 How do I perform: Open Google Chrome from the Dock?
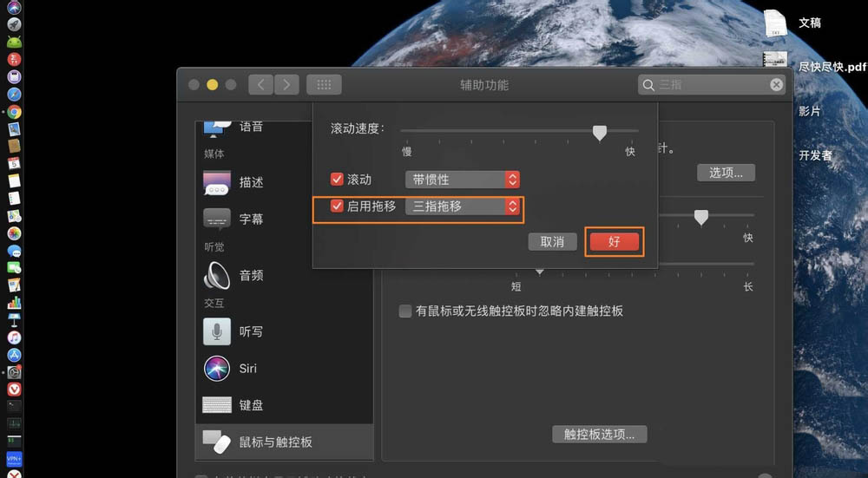(x=14, y=112)
